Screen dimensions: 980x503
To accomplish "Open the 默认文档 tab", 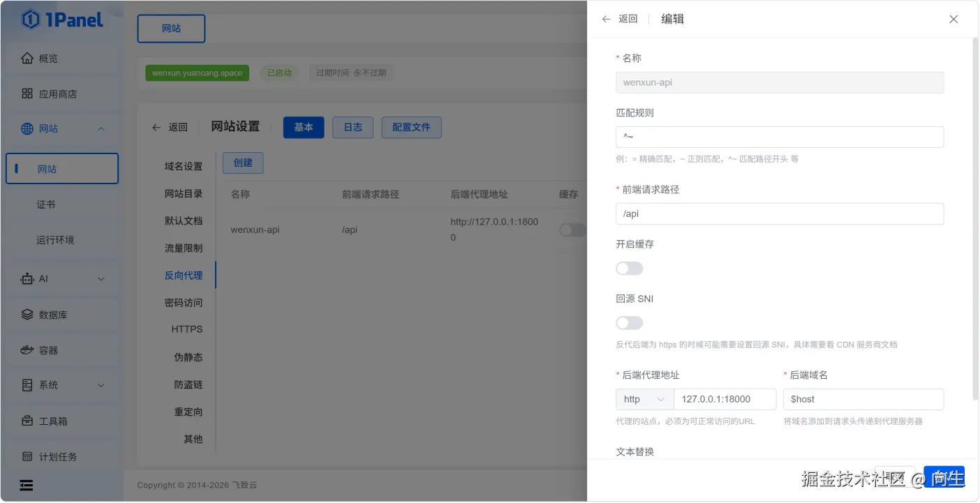I will point(184,220).
